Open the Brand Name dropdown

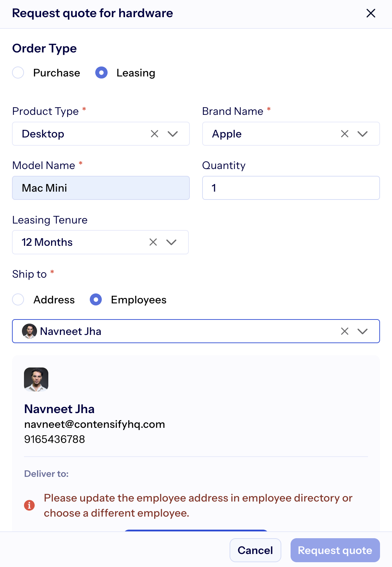point(363,134)
